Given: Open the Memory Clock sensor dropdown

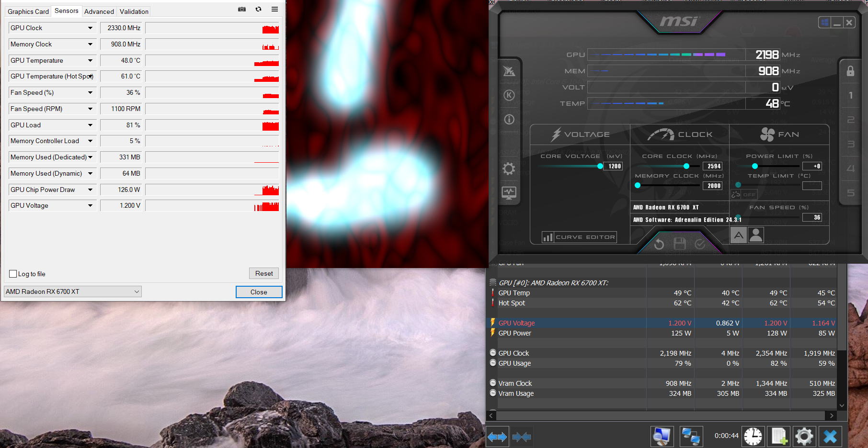Looking at the screenshot, I should (90, 45).
